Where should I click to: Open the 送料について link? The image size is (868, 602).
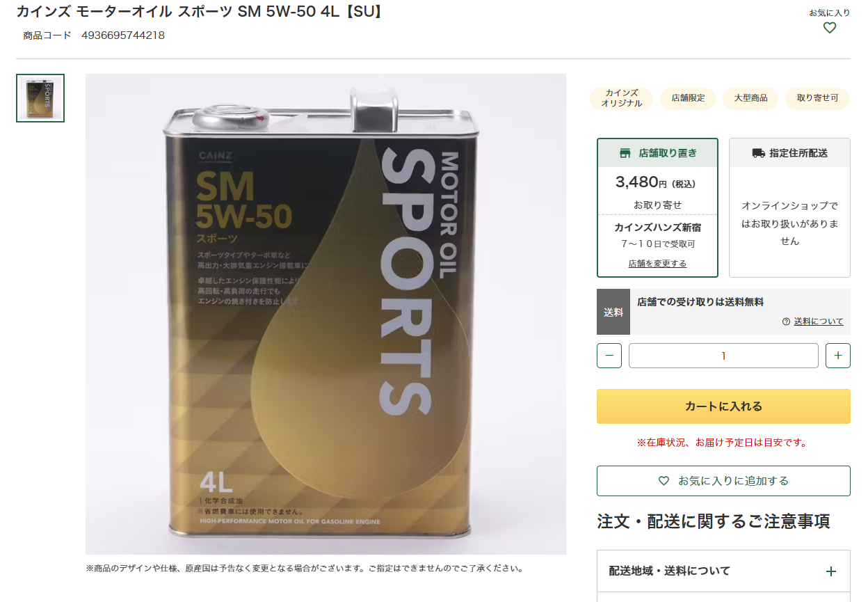pyautogui.click(x=818, y=322)
